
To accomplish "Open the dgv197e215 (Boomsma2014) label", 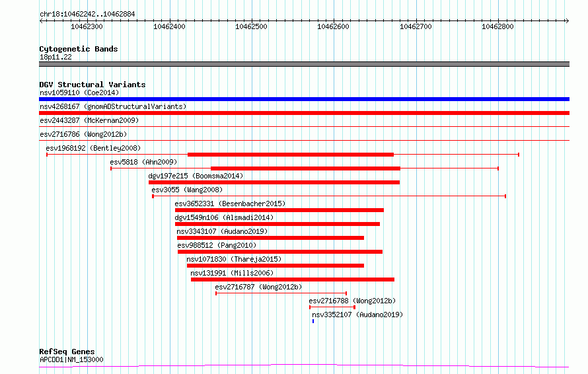I will [x=196, y=176].
